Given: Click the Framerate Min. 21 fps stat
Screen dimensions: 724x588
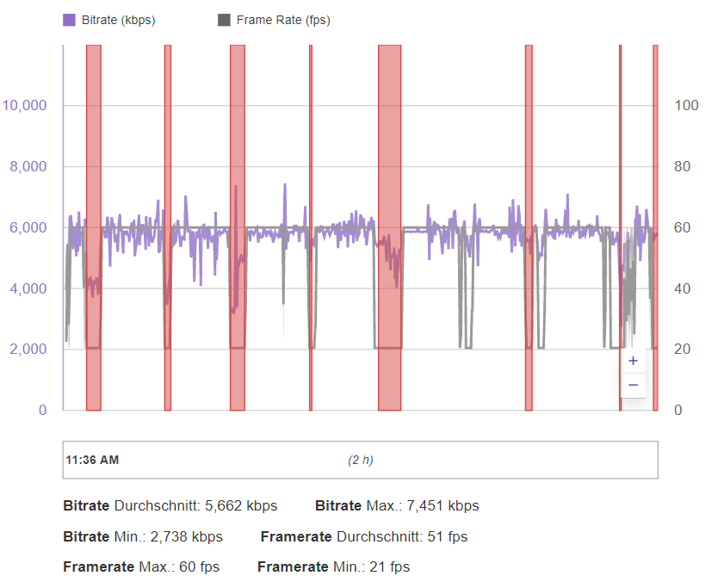Looking at the screenshot, I should tap(333, 566).
